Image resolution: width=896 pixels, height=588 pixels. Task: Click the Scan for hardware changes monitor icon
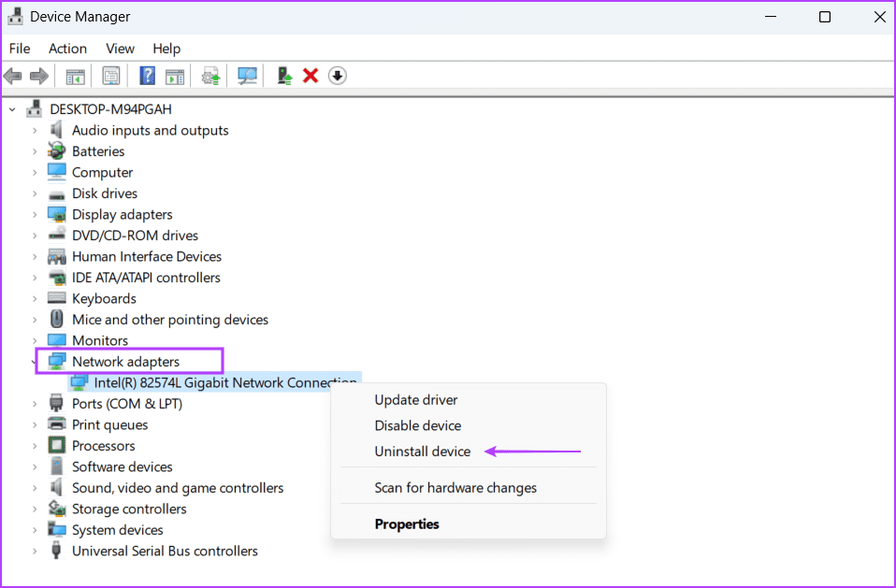[x=248, y=76]
